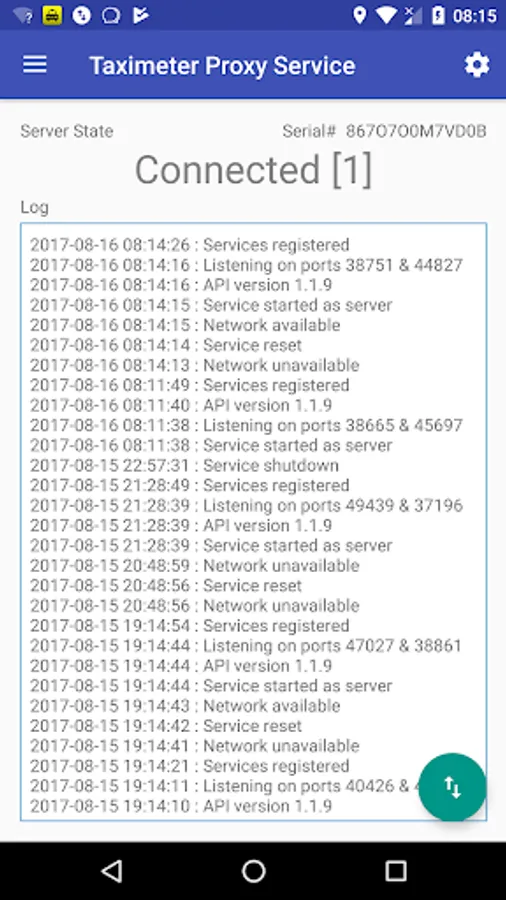Select the 22:57:31 Service shutdown log entry
506x900 pixels.
(185, 465)
